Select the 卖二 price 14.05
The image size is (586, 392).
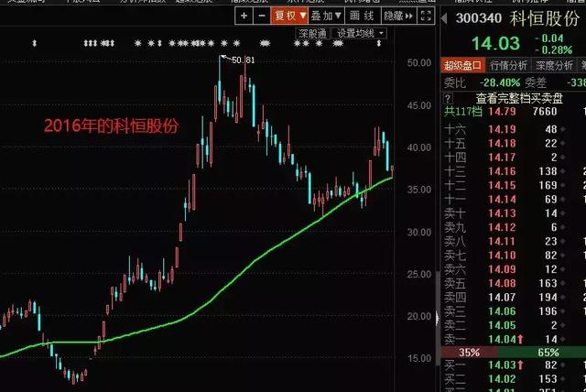[x=502, y=325]
